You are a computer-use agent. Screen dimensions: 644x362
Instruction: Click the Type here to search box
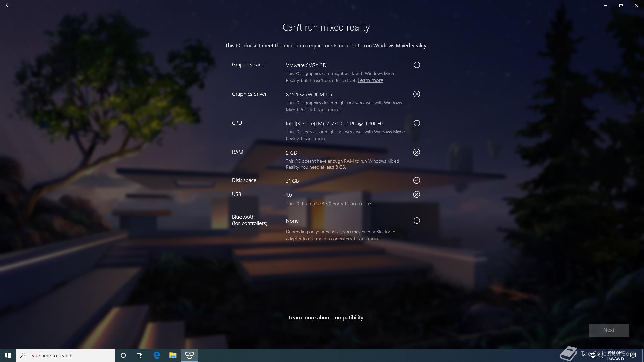tap(66, 355)
